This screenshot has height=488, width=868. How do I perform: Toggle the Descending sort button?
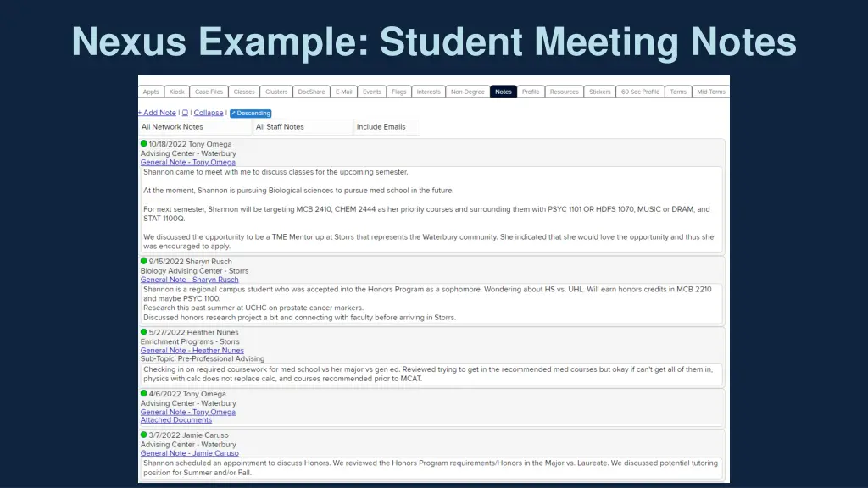point(250,113)
